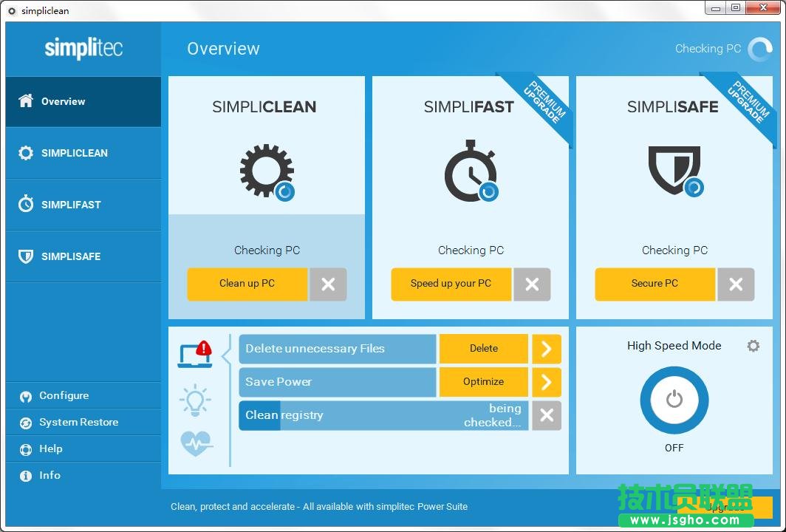The width and height of the screenshot is (786, 532).
Task: Click the Optimize button for Save Power
Action: [483, 382]
